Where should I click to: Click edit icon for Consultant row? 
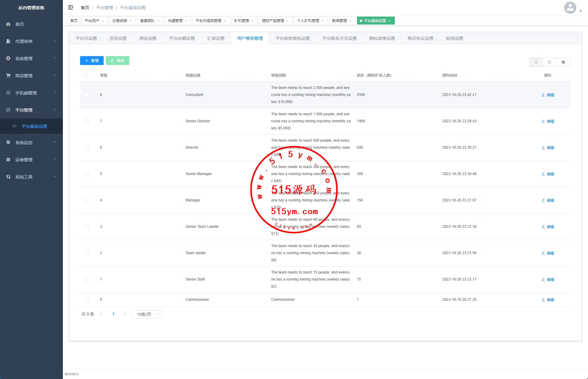point(543,95)
